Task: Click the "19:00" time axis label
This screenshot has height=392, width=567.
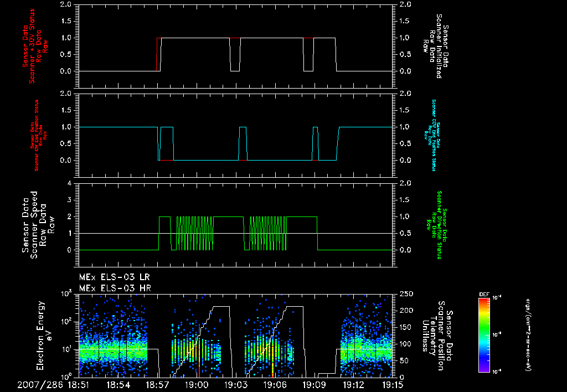Action: click(197, 385)
